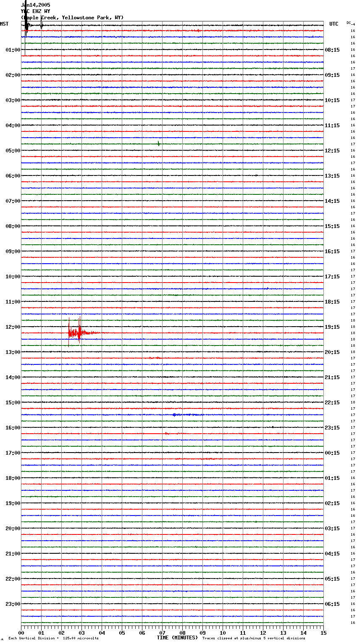Pick the '06:00' MST hour label

[13, 176]
